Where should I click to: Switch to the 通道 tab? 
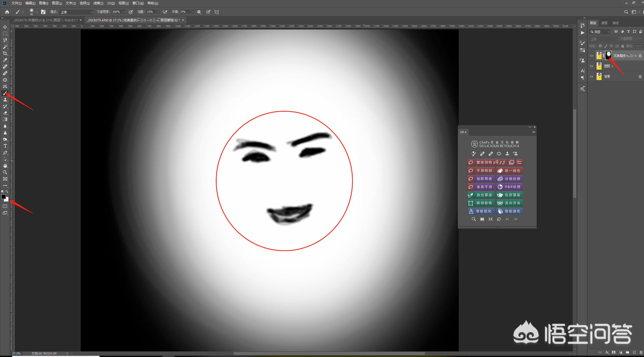pyautogui.click(x=604, y=23)
